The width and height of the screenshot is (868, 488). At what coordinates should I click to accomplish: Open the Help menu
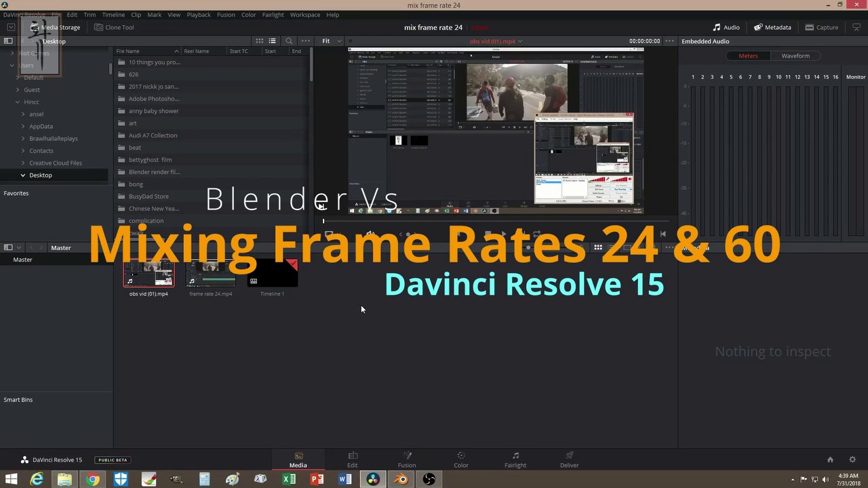[x=332, y=14]
